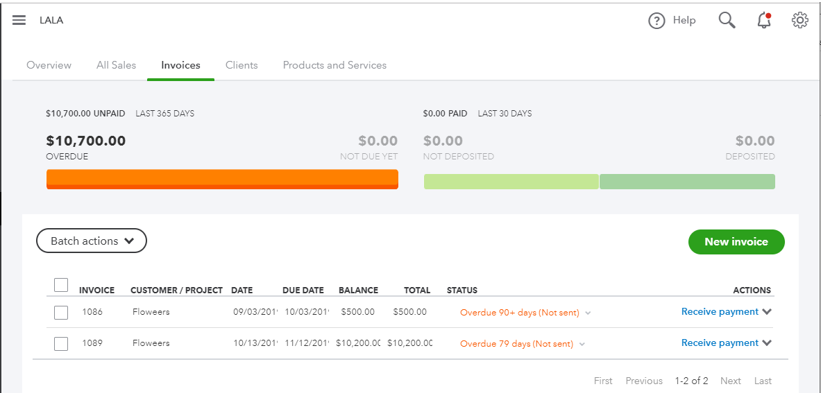
Task: Click the $0.00 NOT DUE YET amount
Action: 378,141
